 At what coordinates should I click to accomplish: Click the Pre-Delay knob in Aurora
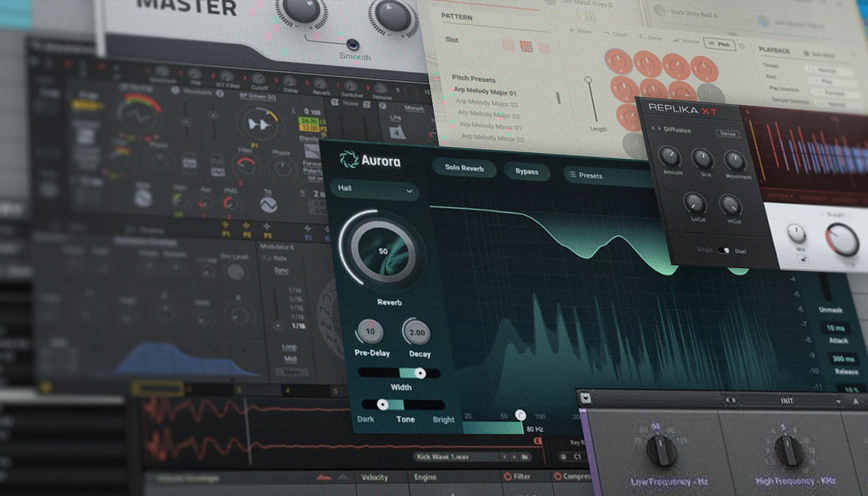tap(370, 331)
